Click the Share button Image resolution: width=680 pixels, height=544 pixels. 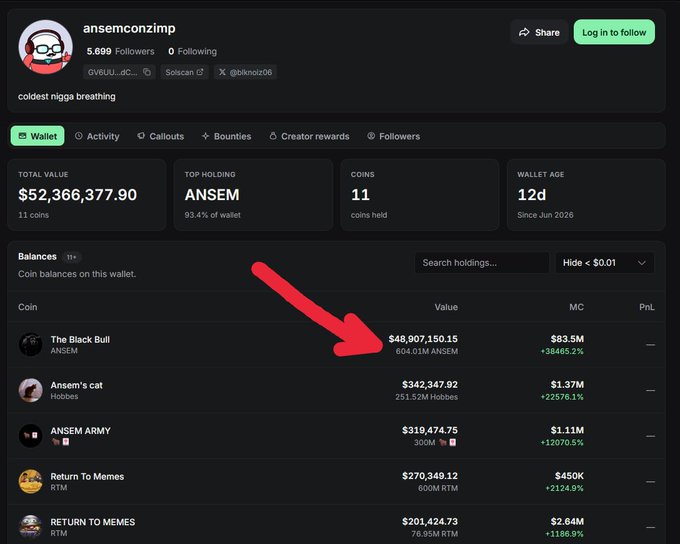(539, 32)
